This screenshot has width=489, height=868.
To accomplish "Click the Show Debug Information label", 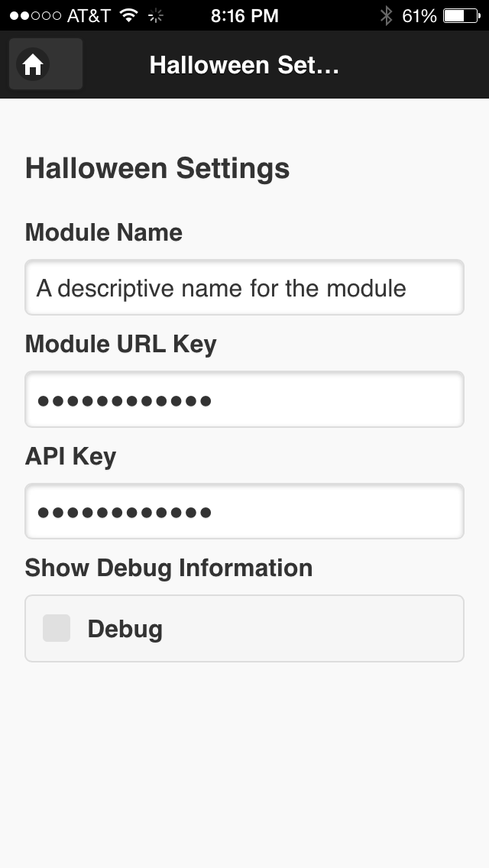I will [169, 568].
